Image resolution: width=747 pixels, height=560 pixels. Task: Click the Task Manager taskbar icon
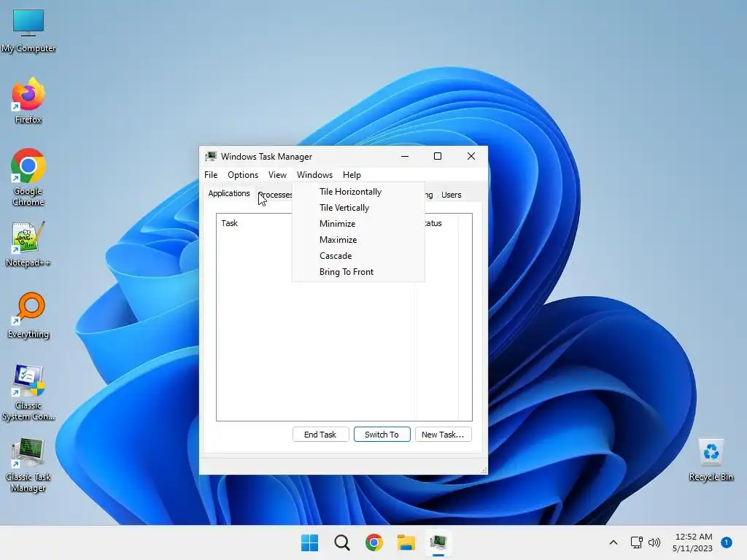pyautogui.click(x=438, y=542)
